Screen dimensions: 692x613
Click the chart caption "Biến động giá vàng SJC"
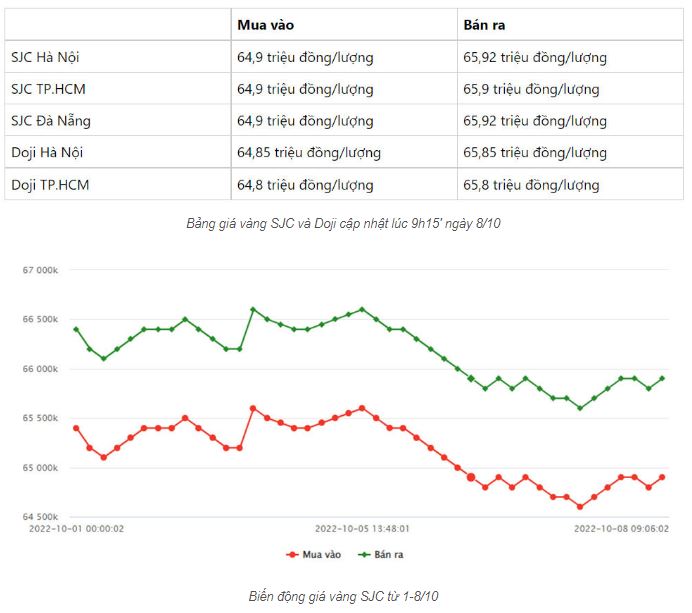point(343,596)
